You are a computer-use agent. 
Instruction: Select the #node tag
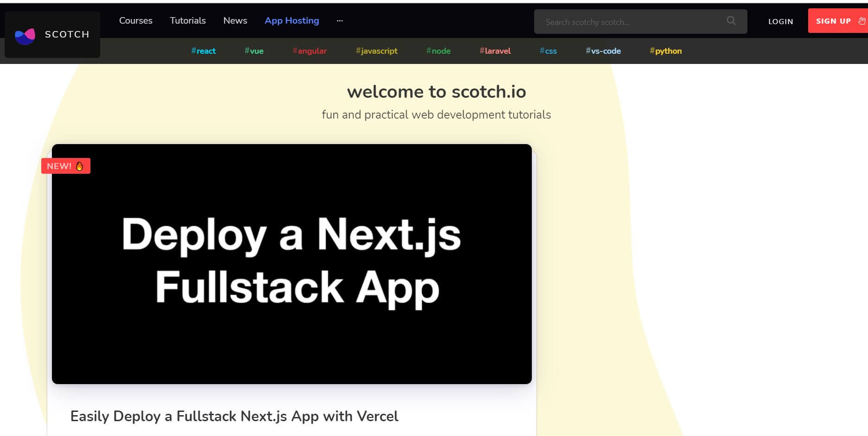439,51
